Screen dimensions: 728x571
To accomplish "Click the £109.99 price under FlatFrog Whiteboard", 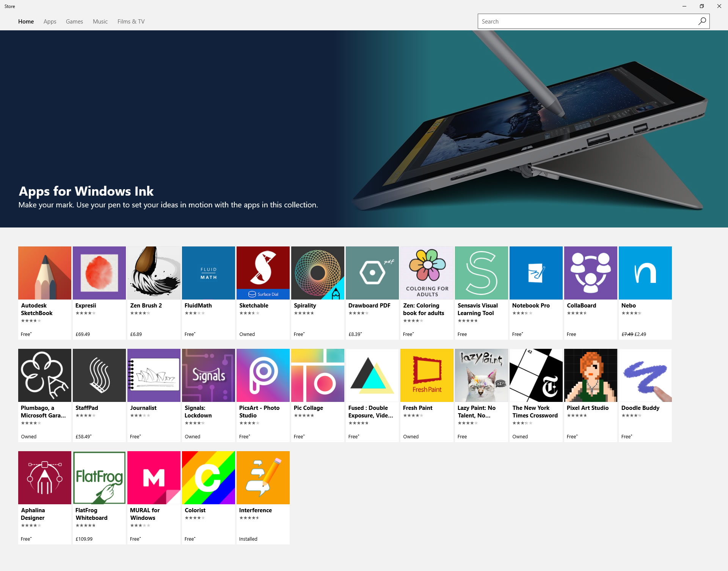I will pos(84,539).
